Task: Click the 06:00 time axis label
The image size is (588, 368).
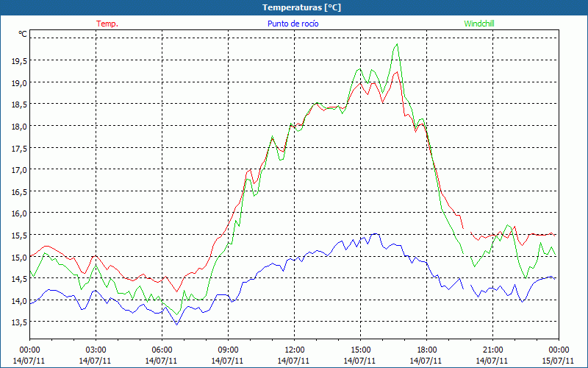Action: point(162,350)
